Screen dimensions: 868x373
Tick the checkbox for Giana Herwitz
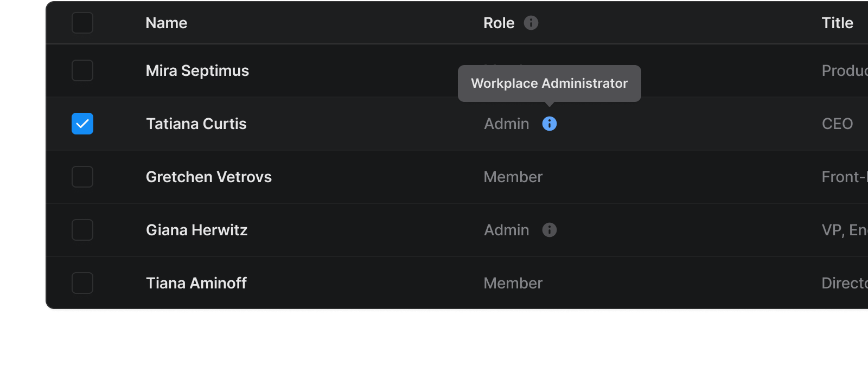[82, 230]
